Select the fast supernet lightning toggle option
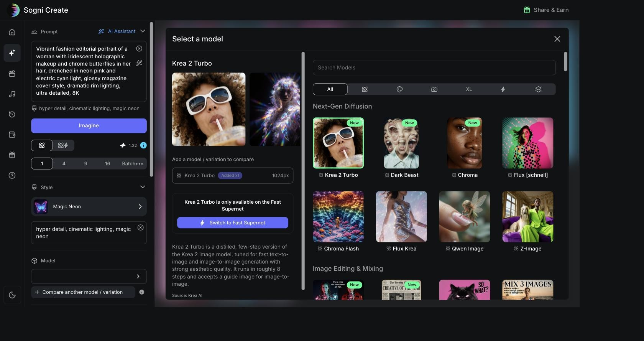 tap(63, 145)
